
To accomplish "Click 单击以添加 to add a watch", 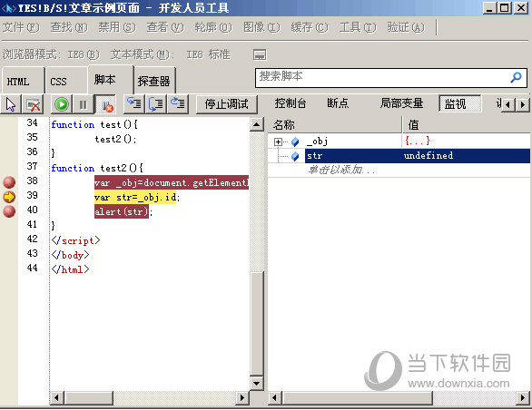I will click(x=340, y=170).
